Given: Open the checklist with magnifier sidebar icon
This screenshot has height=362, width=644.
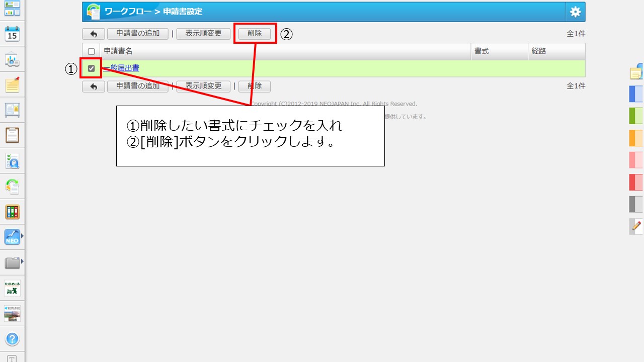Looking at the screenshot, I should [12, 161].
